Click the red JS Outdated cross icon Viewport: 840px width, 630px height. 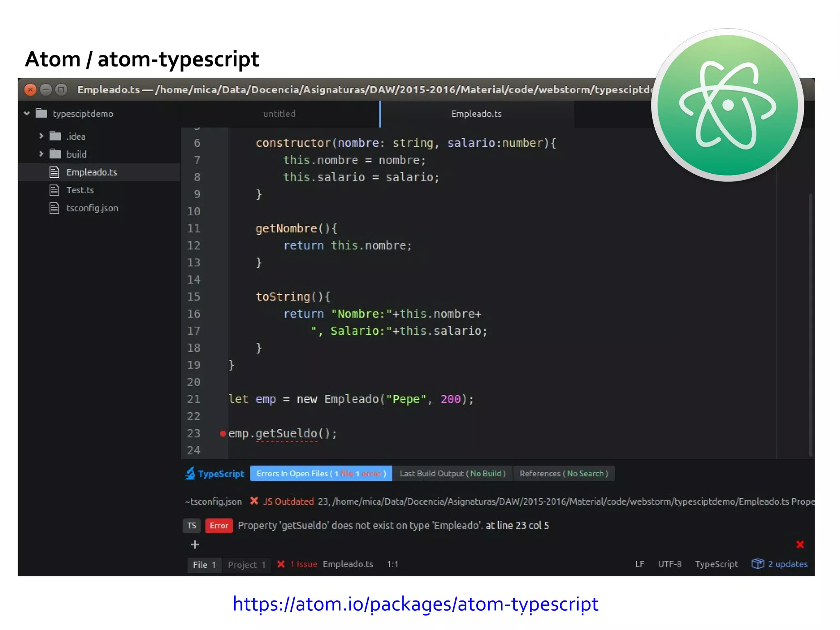[254, 501]
